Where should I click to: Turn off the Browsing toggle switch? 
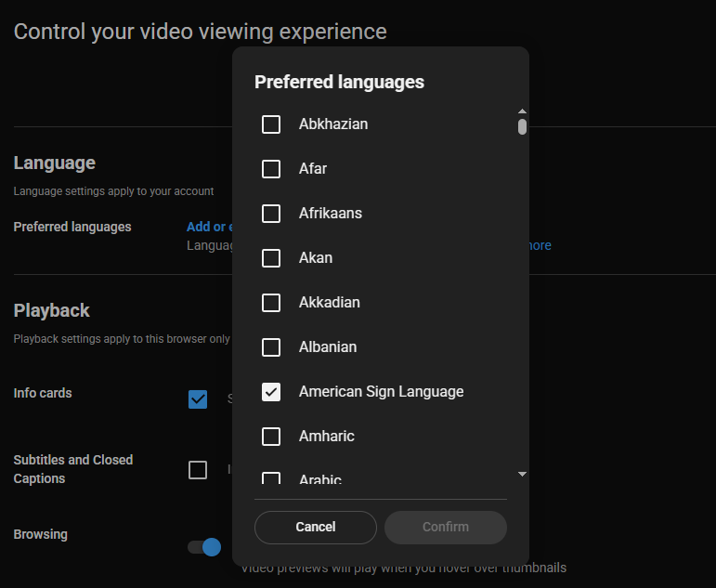pyautogui.click(x=204, y=547)
